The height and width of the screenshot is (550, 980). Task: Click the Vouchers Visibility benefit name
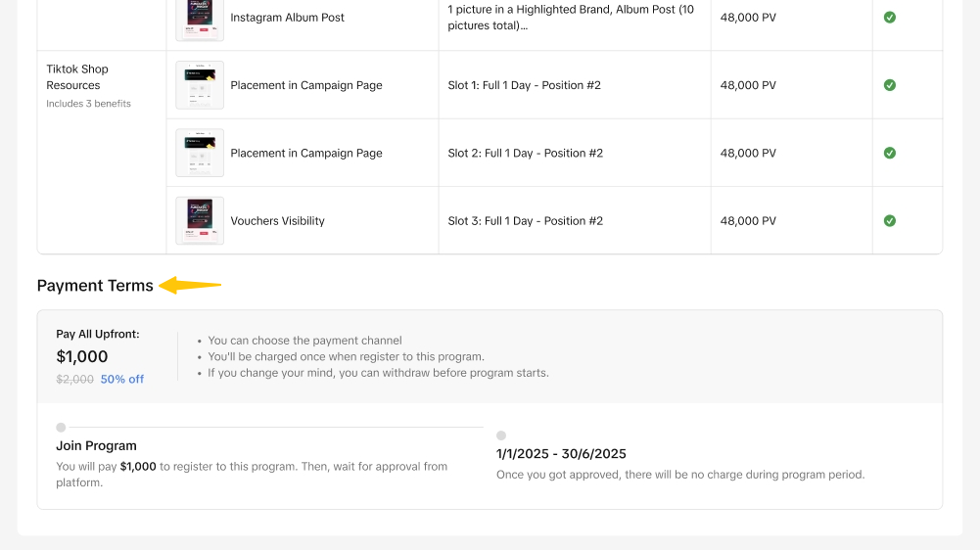point(277,221)
